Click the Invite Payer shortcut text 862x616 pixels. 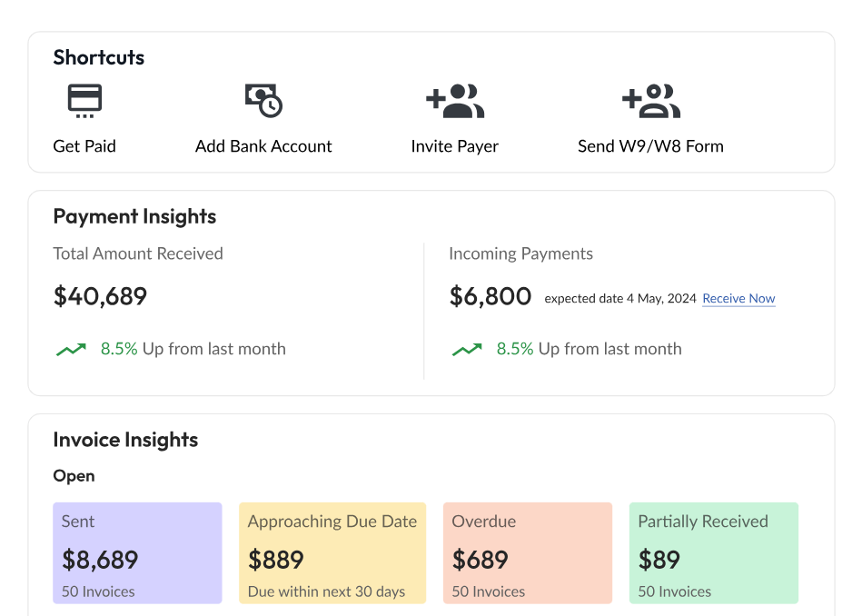pos(455,145)
